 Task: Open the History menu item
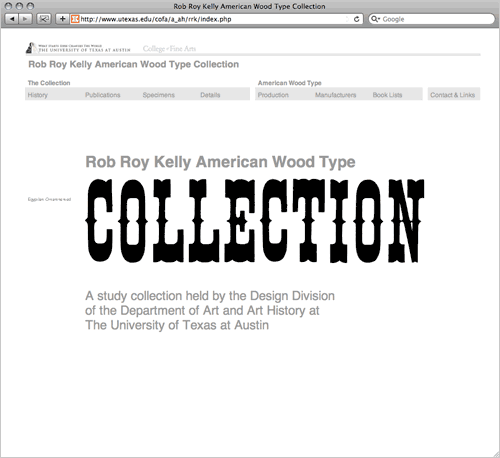coord(38,95)
